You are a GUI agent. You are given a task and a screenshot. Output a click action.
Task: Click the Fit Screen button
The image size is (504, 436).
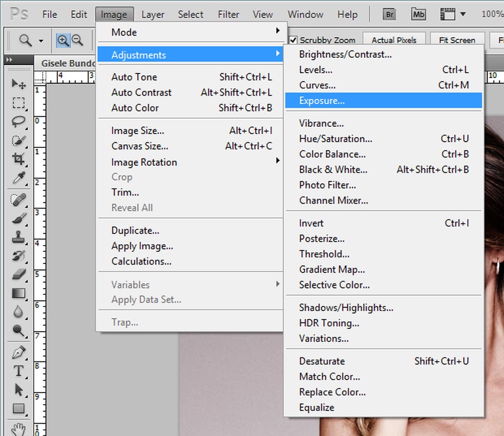tap(457, 40)
